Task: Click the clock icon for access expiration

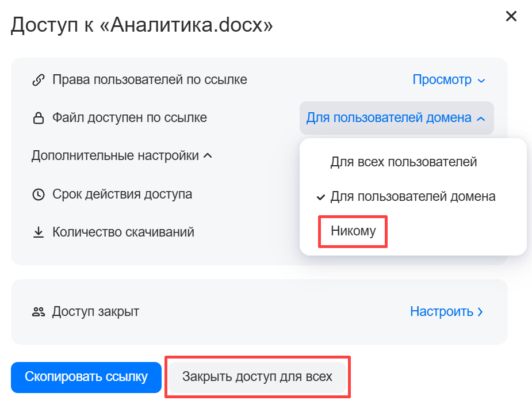Action: point(39,195)
